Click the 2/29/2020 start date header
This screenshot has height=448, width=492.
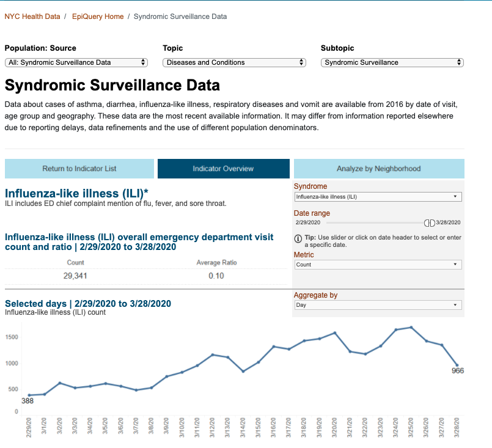click(308, 222)
